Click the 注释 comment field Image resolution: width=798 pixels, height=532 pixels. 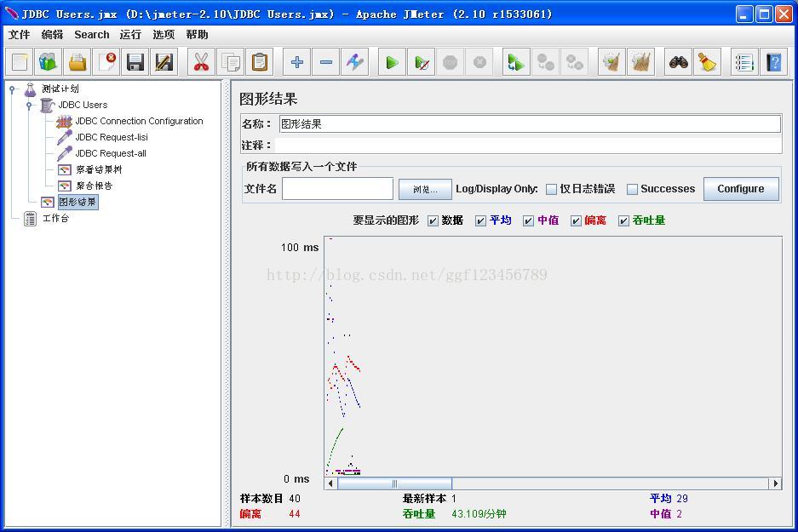[x=528, y=146]
